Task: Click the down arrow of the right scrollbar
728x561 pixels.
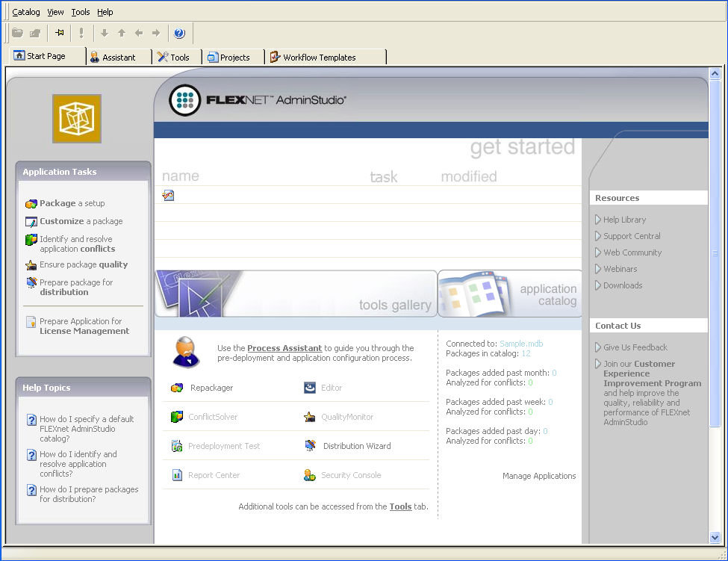Action: click(x=715, y=537)
